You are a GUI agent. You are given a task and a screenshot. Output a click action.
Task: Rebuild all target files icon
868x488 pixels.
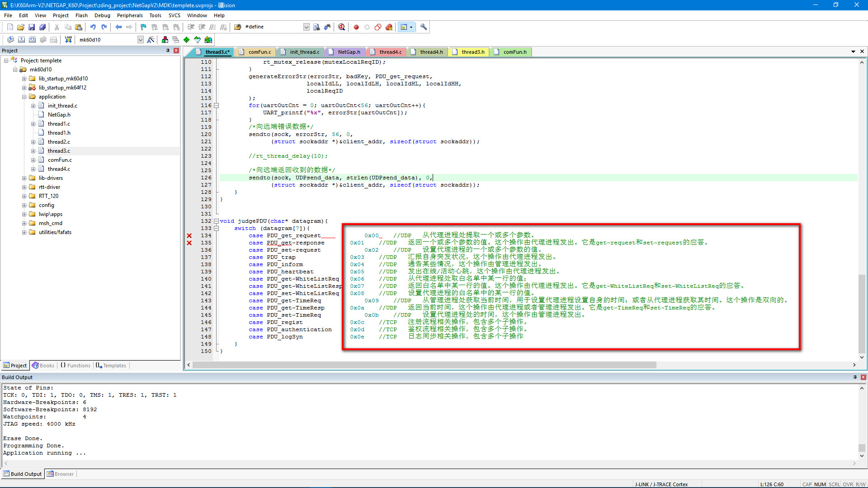pyautogui.click(x=32, y=40)
